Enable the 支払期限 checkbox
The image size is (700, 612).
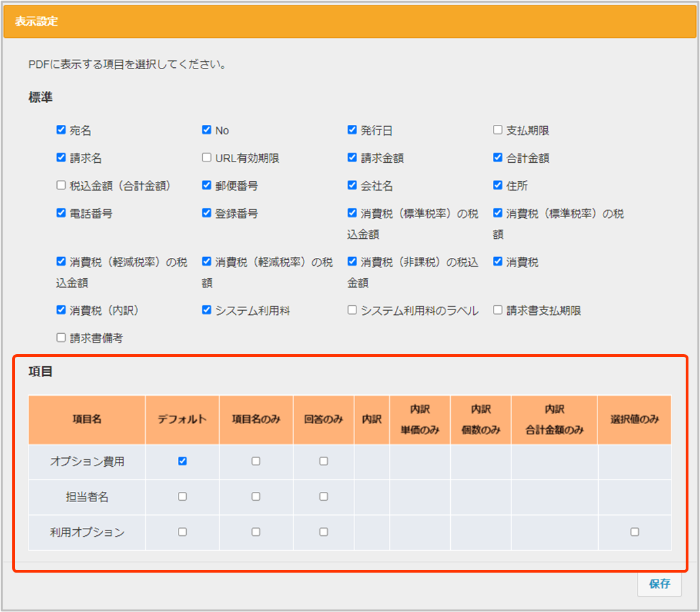(x=498, y=130)
